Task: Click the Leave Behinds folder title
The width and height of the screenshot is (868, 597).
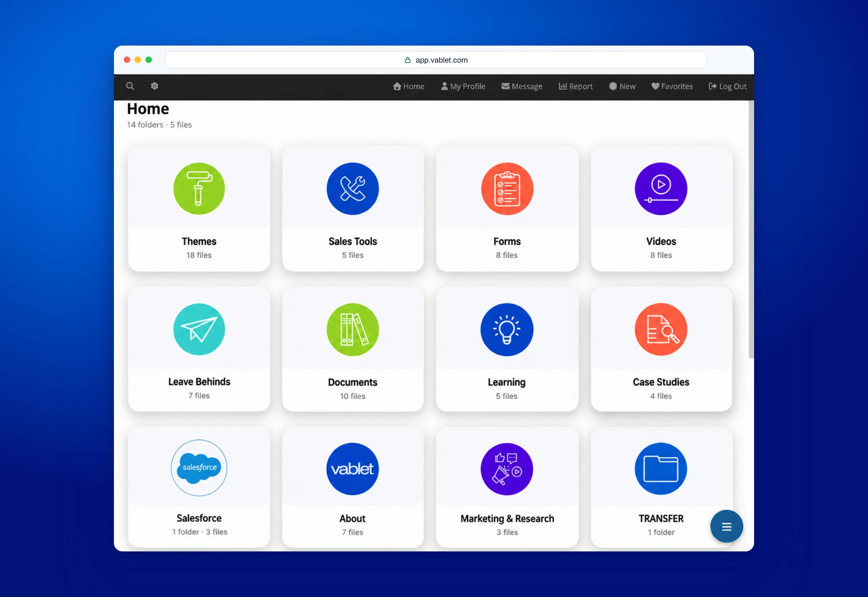Action: (x=199, y=382)
